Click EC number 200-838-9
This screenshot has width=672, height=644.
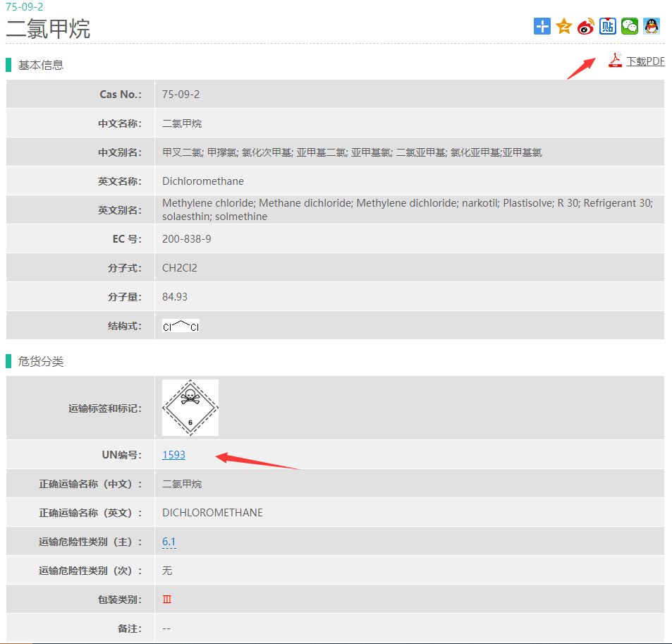tap(186, 239)
